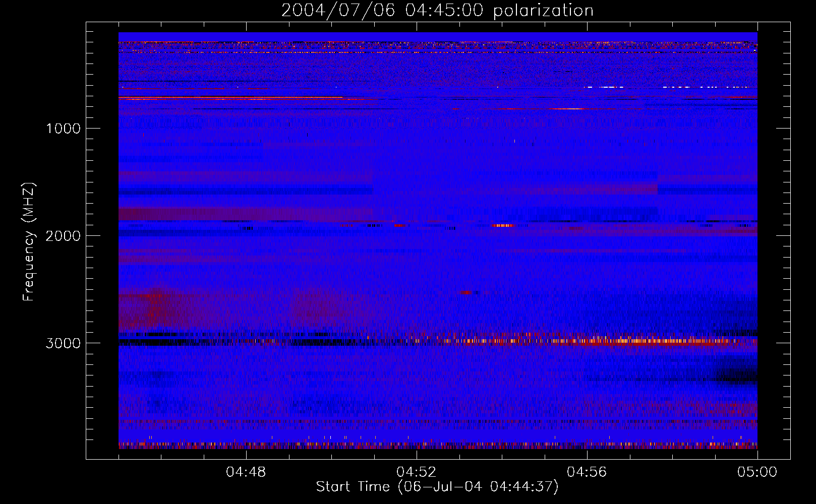
Task: Click the '1000' frequency tick label
Action: (64, 129)
